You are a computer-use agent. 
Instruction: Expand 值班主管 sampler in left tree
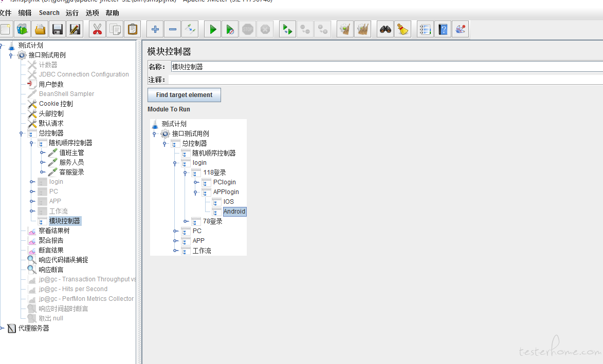42,153
